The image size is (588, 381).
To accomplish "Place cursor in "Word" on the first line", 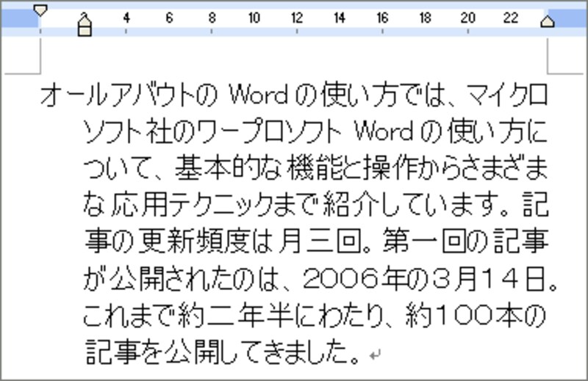I will coord(259,95).
